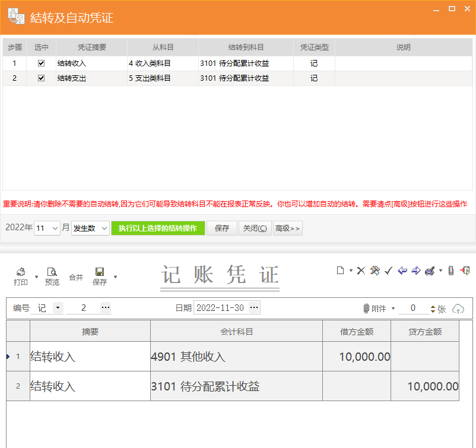Viewport: 476px width, 448px height.
Task: Select the 4 收入类科目 cell
Action: (x=163, y=63)
